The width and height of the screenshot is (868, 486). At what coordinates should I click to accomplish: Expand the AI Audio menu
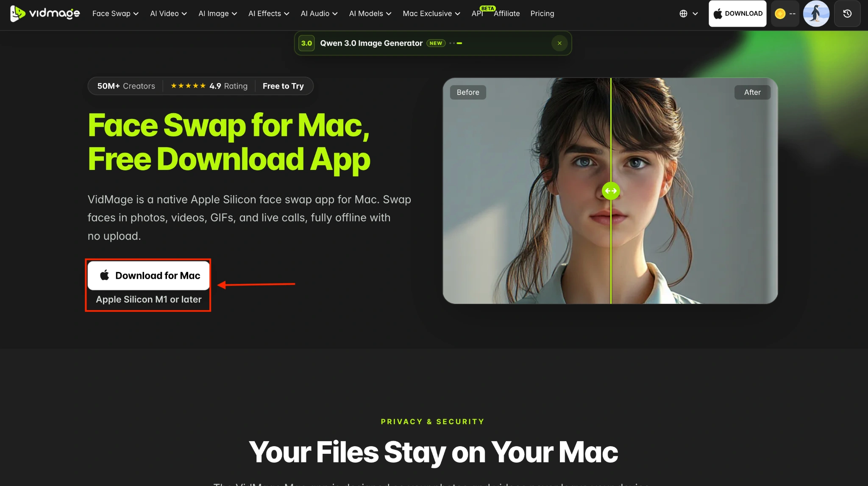[x=319, y=14]
